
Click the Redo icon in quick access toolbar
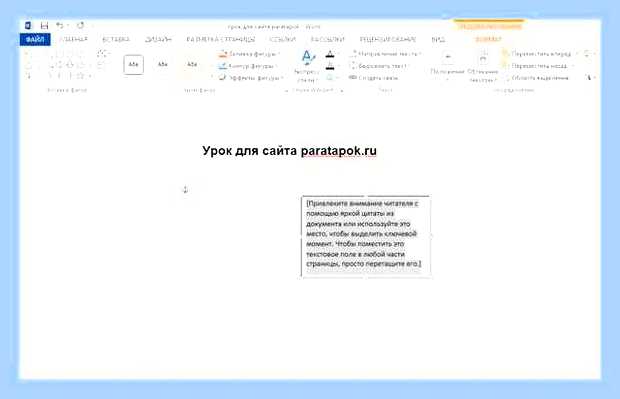tap(80, 25)
